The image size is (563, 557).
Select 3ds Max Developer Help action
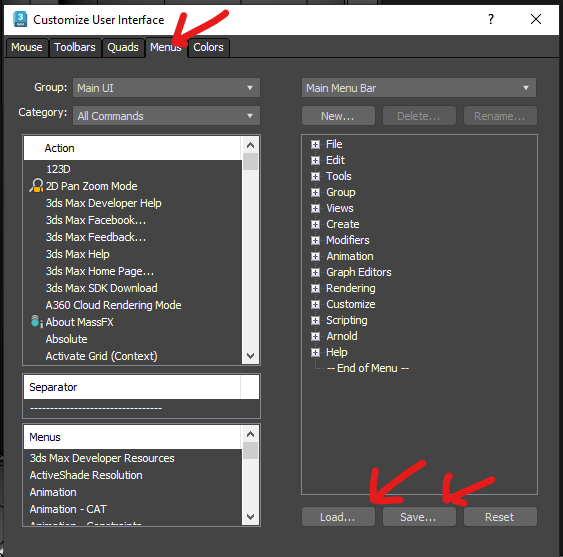[103, 203]
